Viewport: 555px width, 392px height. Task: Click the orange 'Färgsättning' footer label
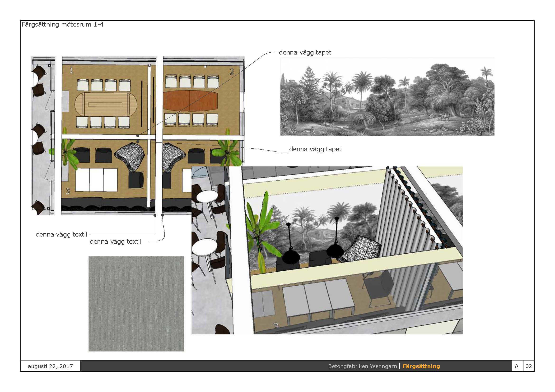click(x=421, y=366)
